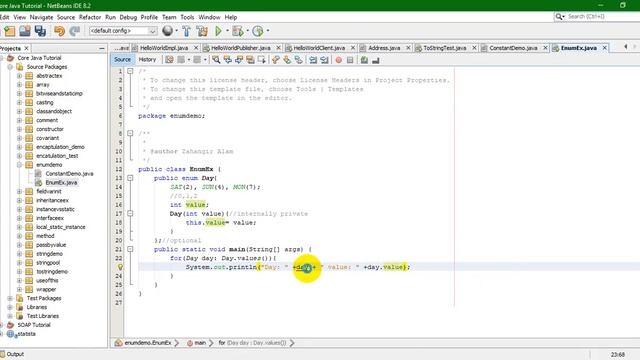Expand the wrapper package node
Screen dimensions: 640x360
tap(19, 289)
